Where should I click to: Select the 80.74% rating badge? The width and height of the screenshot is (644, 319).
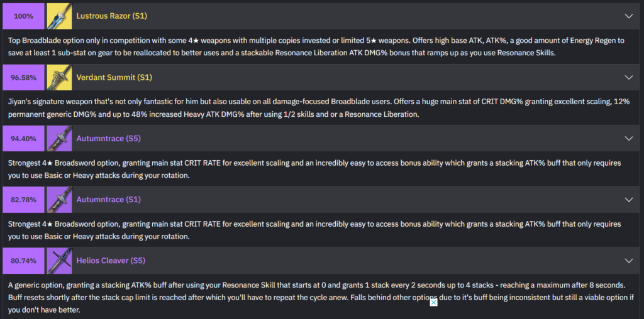click(24, 261)
